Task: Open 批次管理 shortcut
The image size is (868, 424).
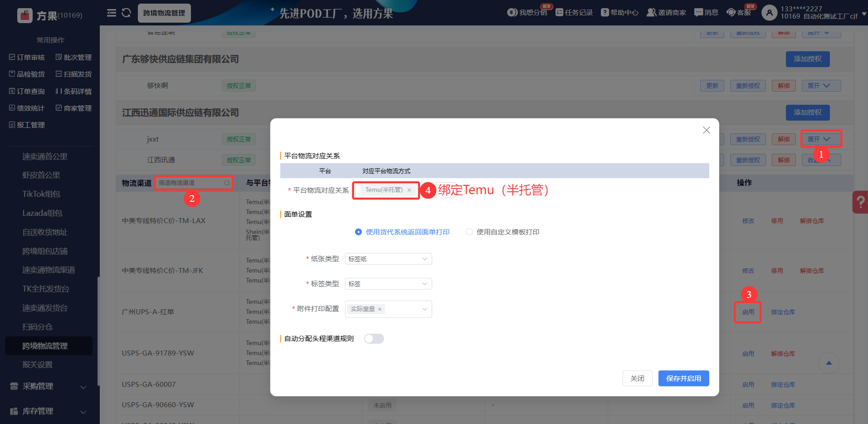Action: [x=73, y=57]
